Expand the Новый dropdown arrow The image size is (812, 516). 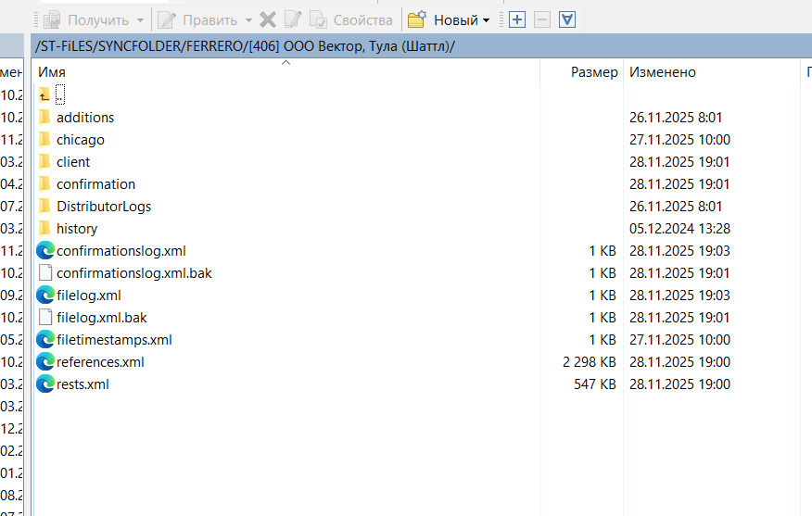pyautogui.click(x=486, y=20)
